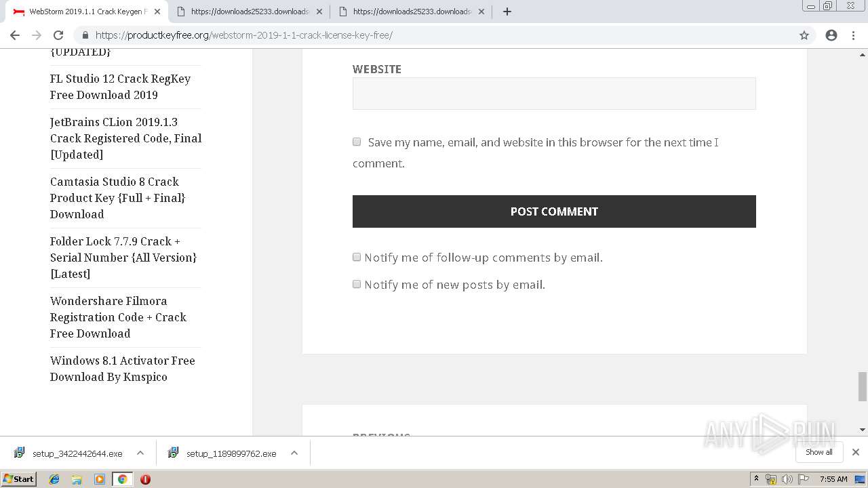Open Folder Lock 7.7.9 Crack link
The height and width of the screenshot is (488, 868).
click(x=123, y=258)
